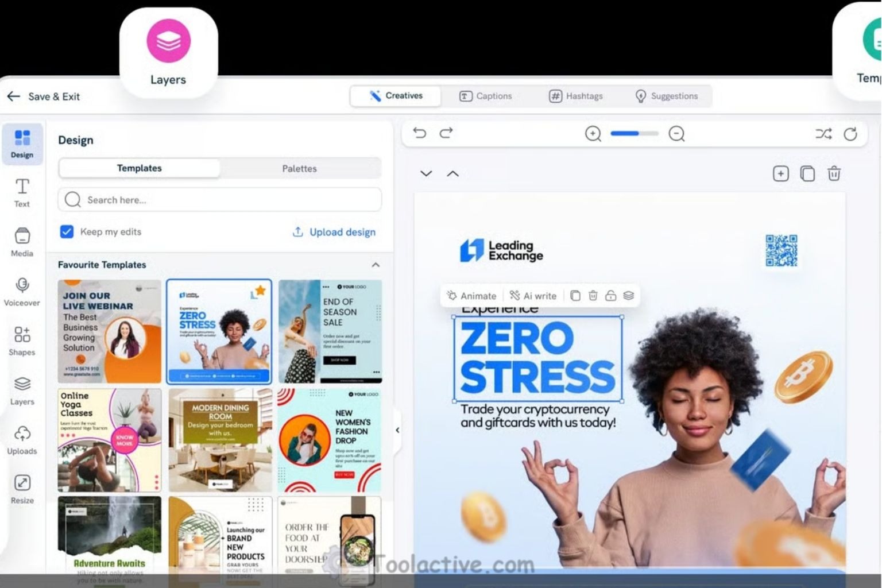Collapse the Favourite Templates section

(x=376, y=265)
